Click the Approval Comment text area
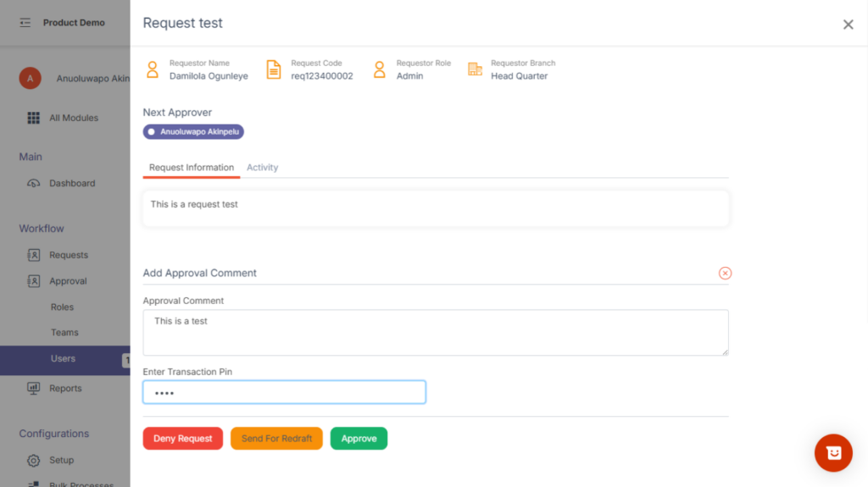This screenshot has height=487, width=868. (435, 332)
